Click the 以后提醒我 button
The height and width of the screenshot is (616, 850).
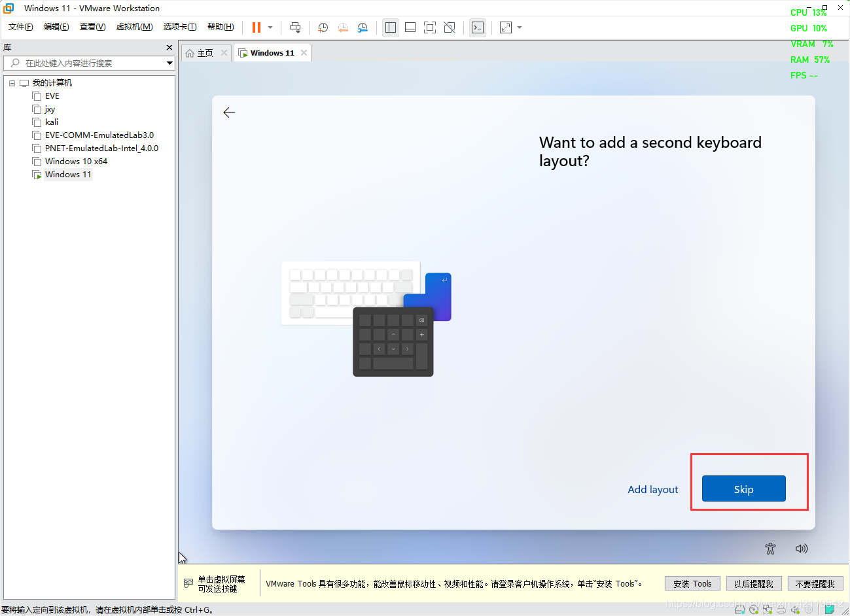[x=754, y=583]
